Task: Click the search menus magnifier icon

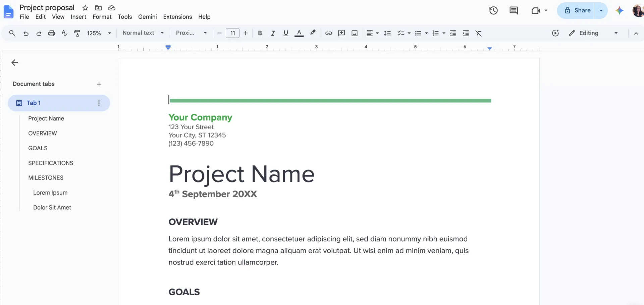Action: (12, 33)
